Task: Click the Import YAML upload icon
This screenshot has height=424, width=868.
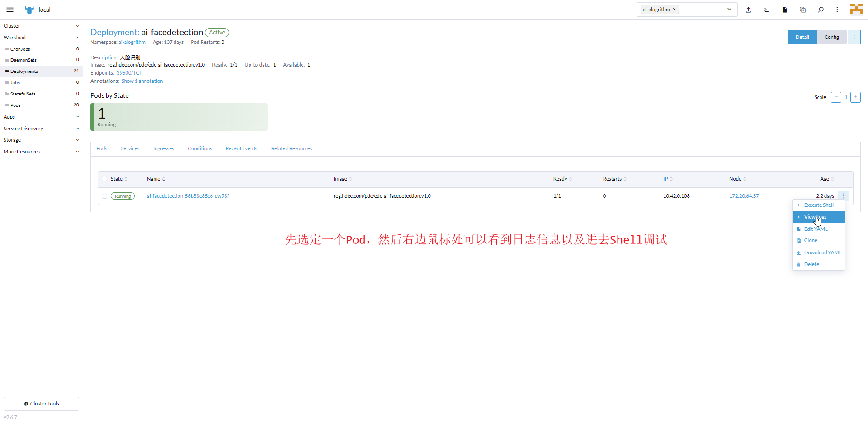Action: click(748, 10)
